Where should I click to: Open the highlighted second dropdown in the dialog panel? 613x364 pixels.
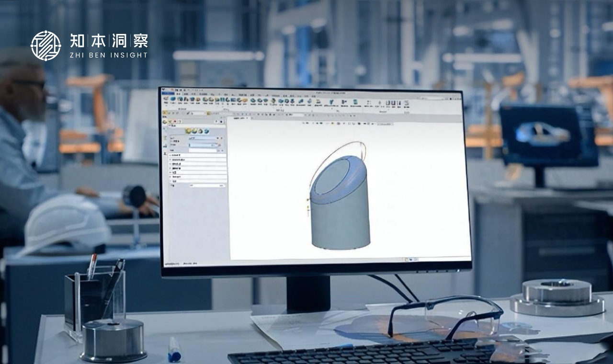[x=203, y=144]
